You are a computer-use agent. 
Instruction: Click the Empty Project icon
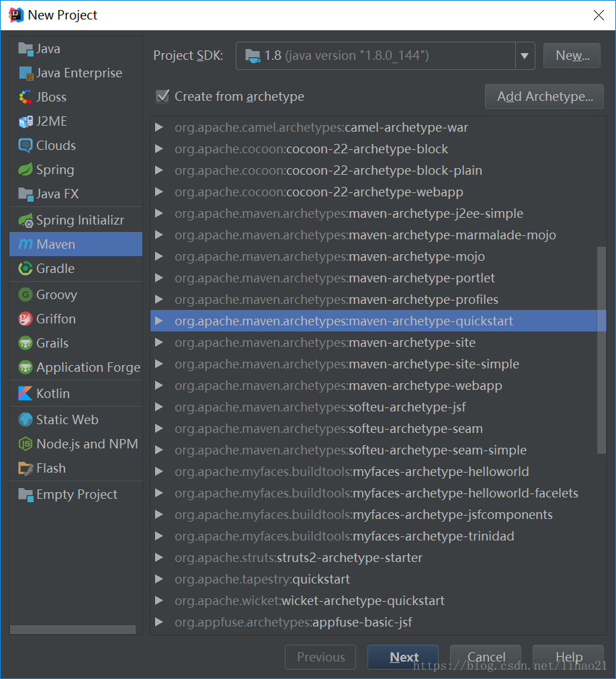pos(26,495)
